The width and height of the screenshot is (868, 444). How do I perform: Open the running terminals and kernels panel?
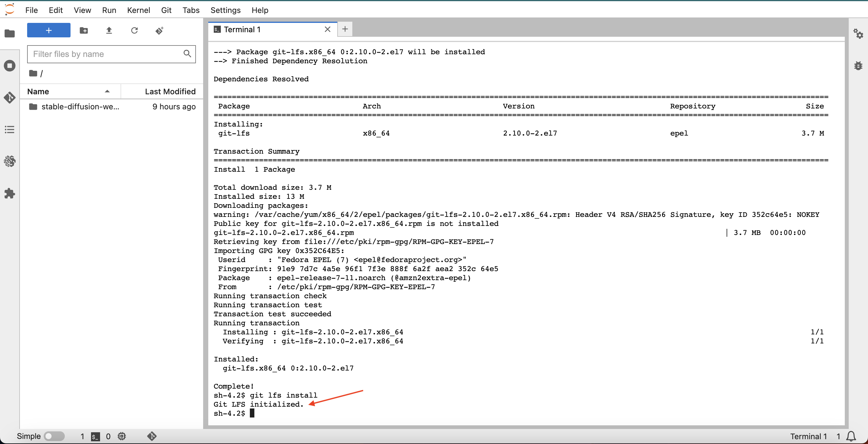pyautogui.click(x=9, y=65)
